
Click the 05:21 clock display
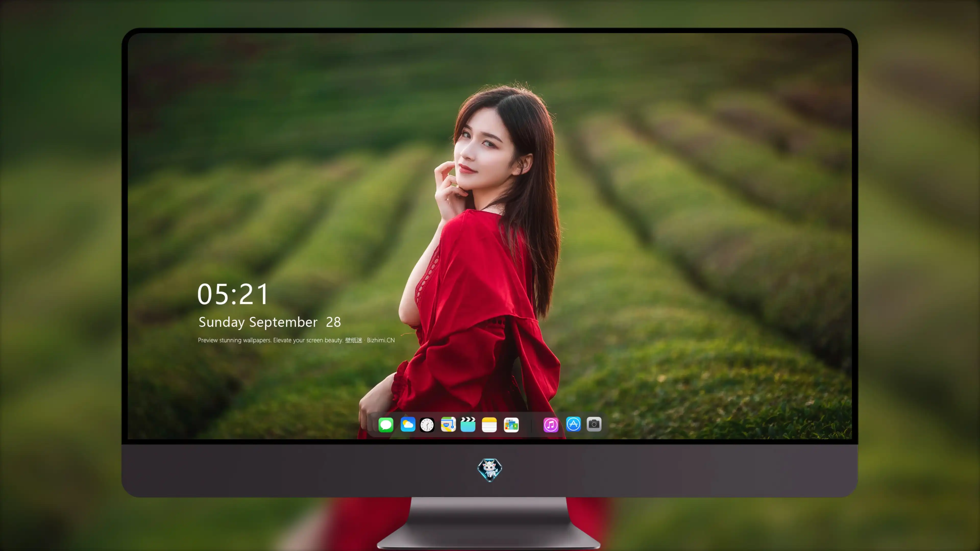coord(233,294)
